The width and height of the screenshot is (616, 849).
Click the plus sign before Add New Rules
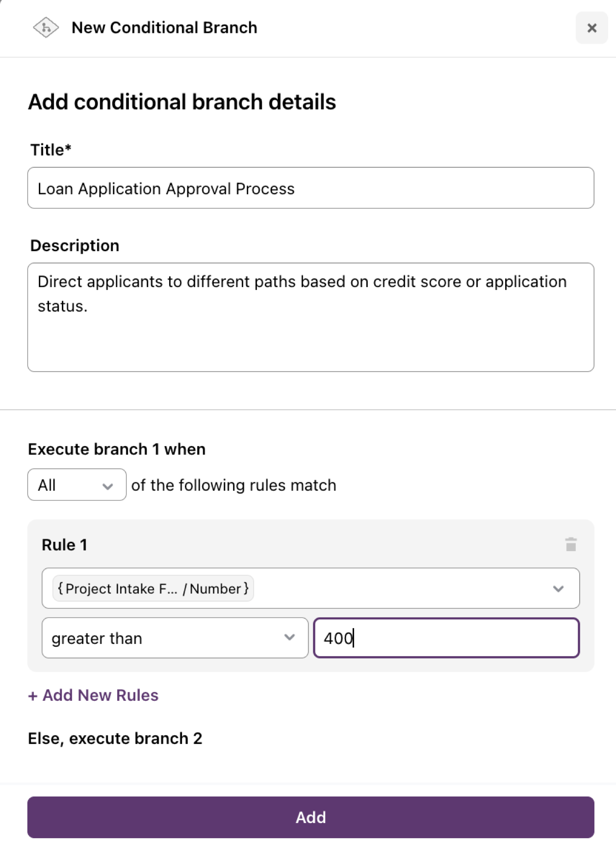pyautogui.click(x=33, y=696)
